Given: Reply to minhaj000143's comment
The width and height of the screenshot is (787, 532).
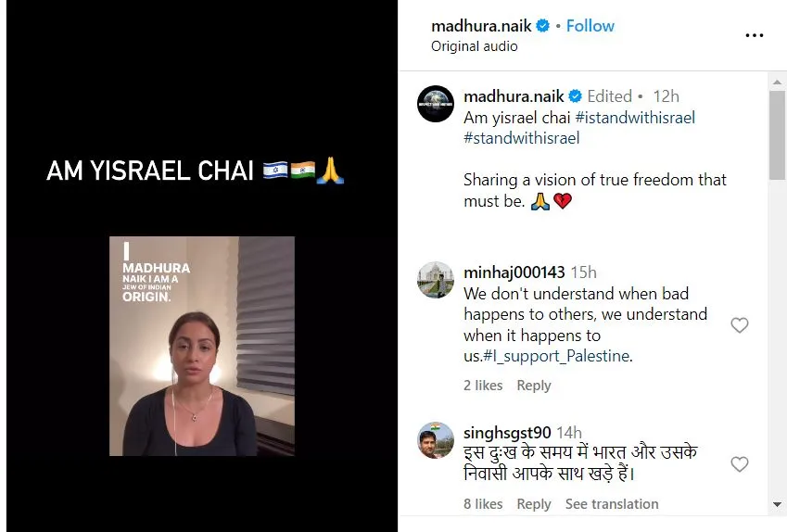Looking at the screenshot, I should coord(534,385).
